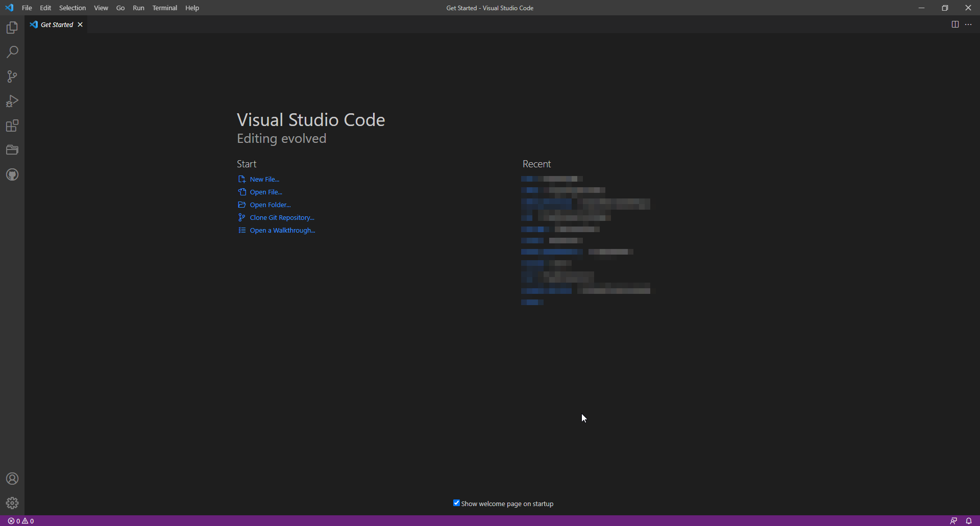980x526 pixels.
Task: Select the Get Started tab
Action: (57, 24)
